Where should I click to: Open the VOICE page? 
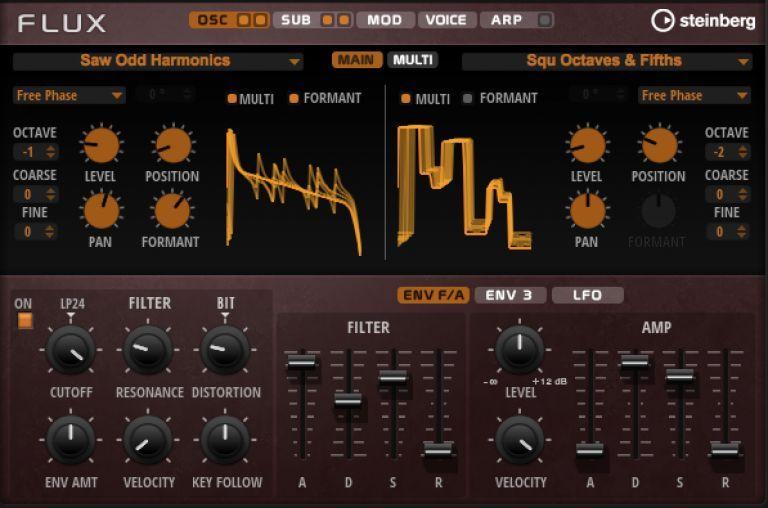click(x=446, y=20)
